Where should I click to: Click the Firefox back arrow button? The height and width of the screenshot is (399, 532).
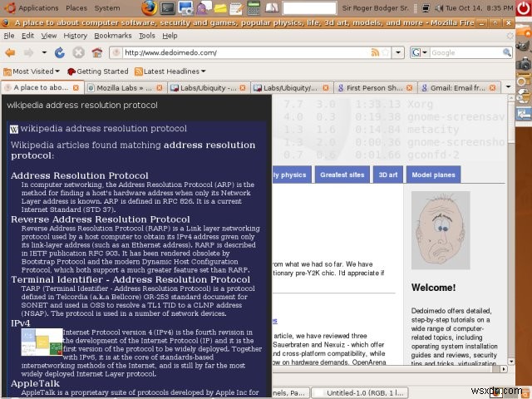click(11, 52)
